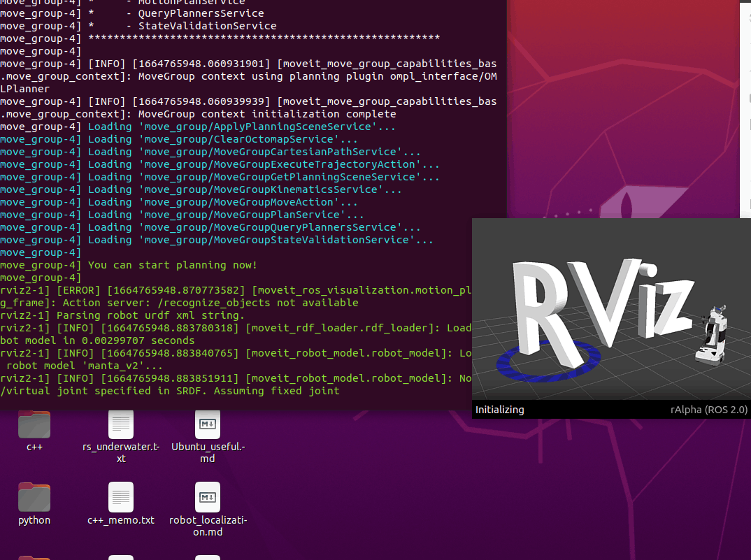
Task: Click the line loading 'move_group/MoveGroupStateValidationService'
Action: click(217, 240)
